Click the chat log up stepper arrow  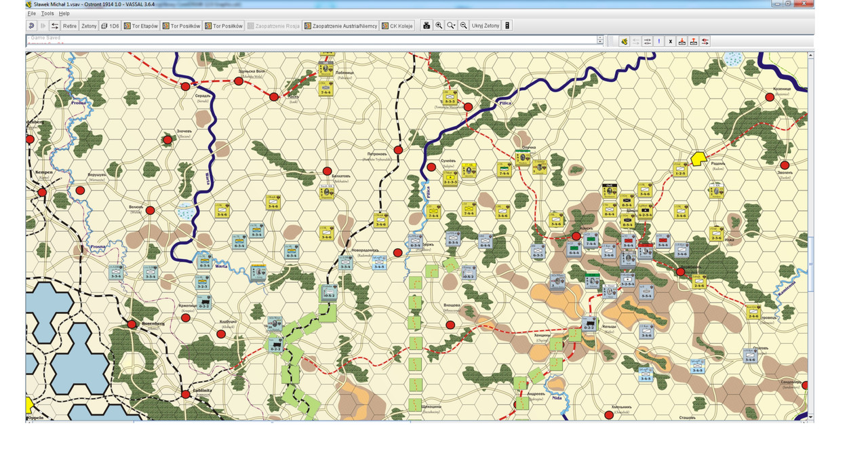click(600, 39)
